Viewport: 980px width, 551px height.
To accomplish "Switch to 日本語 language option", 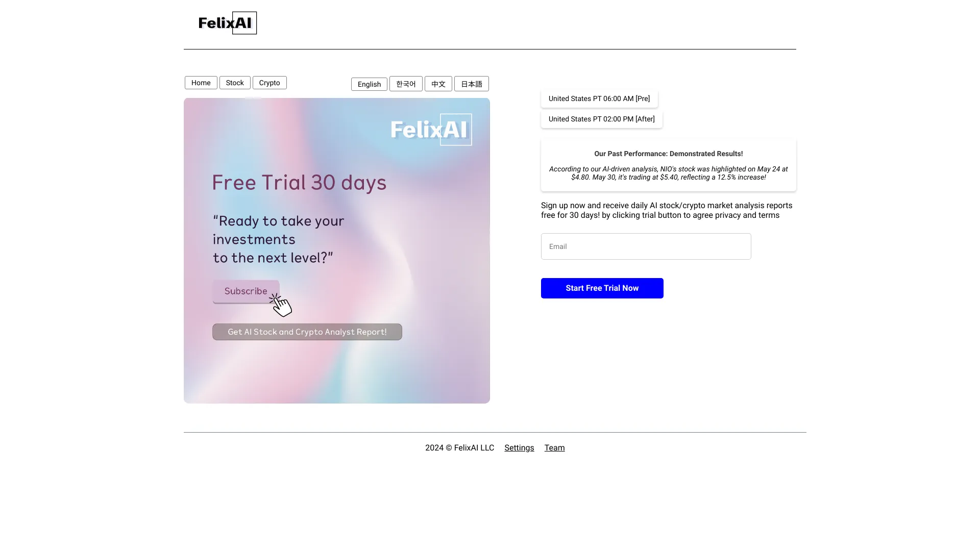I will [471, 84].
